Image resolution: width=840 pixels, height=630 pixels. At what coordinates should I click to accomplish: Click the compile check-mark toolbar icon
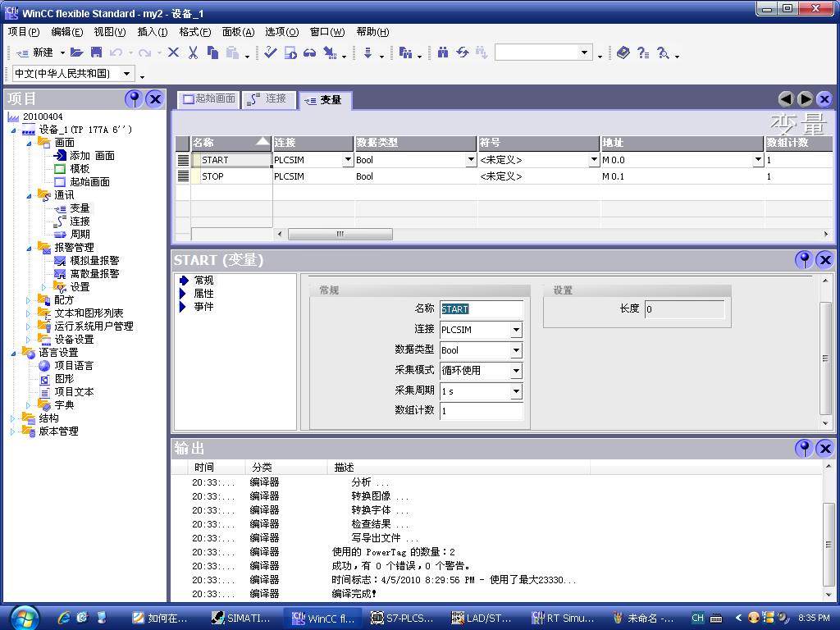click(270, 52)
